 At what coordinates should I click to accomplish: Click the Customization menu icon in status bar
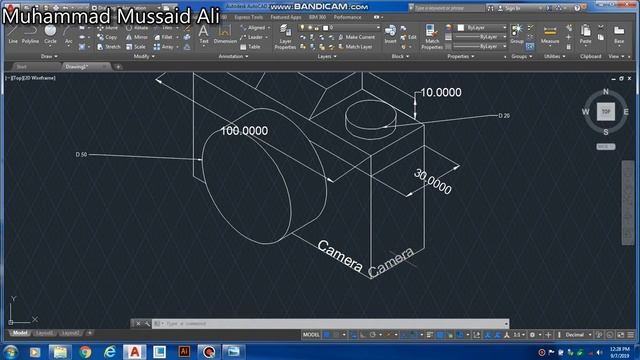coord(631,335)
